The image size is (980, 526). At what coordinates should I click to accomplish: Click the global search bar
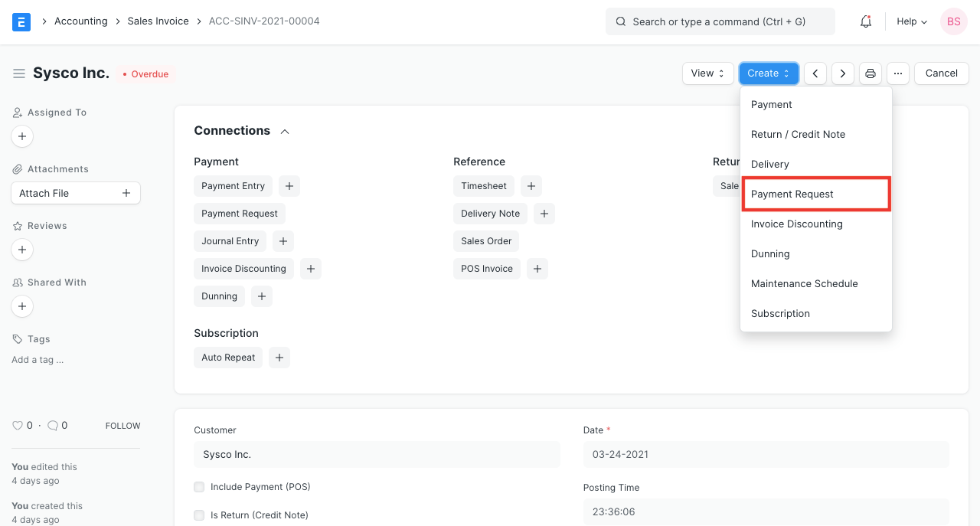720,21
